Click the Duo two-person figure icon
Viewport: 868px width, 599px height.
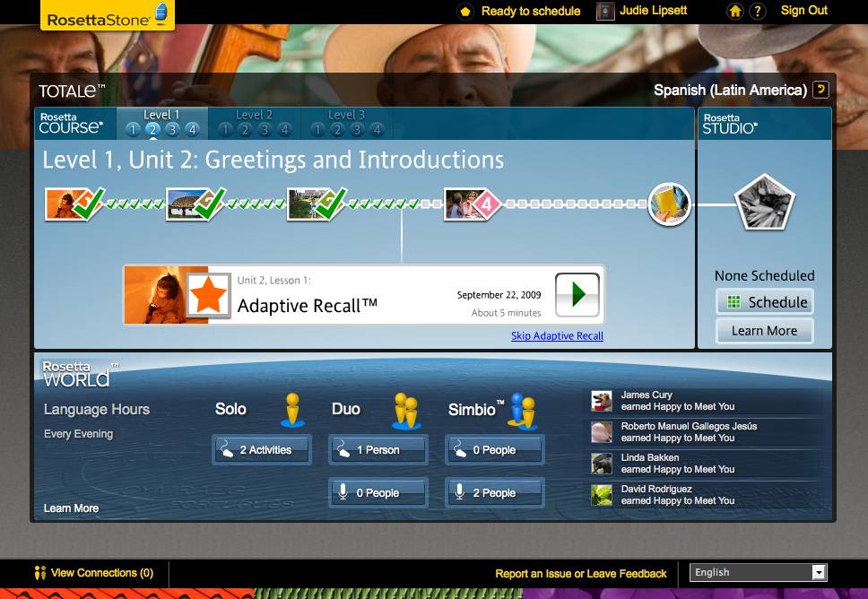point(407,412)
